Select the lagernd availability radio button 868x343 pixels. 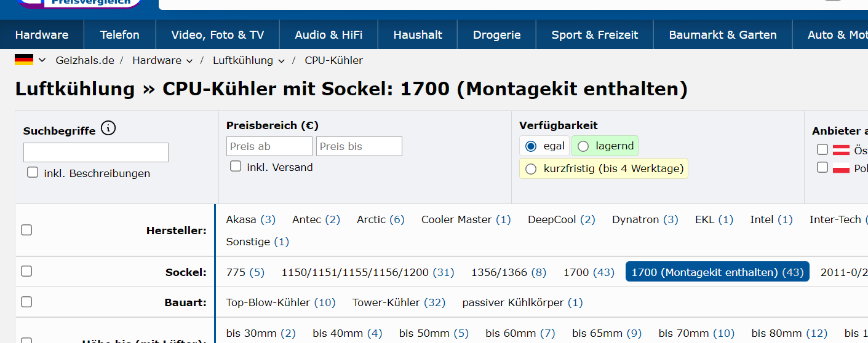click(x=583, y=146)
